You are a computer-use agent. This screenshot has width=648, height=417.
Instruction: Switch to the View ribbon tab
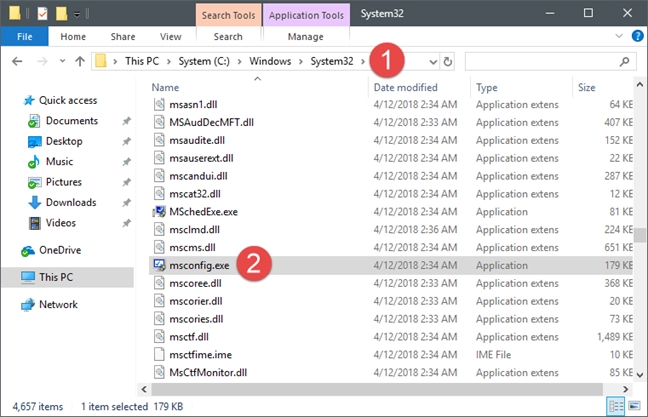tap(170, 37)
